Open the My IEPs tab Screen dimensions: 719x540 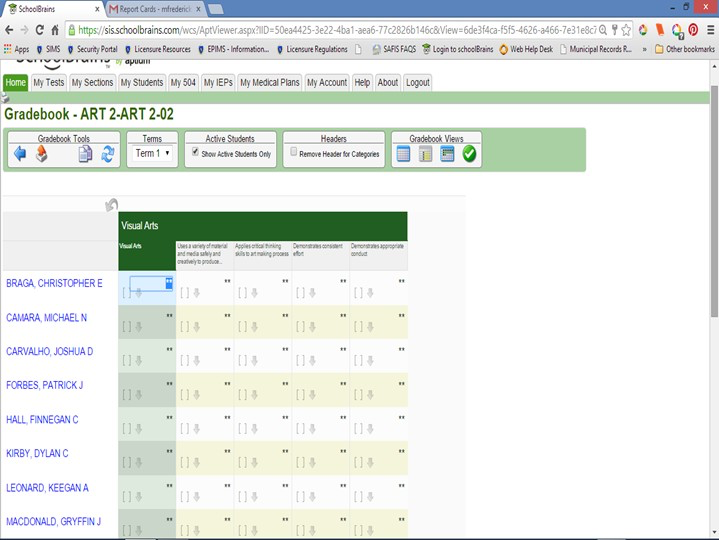point(218,83)
